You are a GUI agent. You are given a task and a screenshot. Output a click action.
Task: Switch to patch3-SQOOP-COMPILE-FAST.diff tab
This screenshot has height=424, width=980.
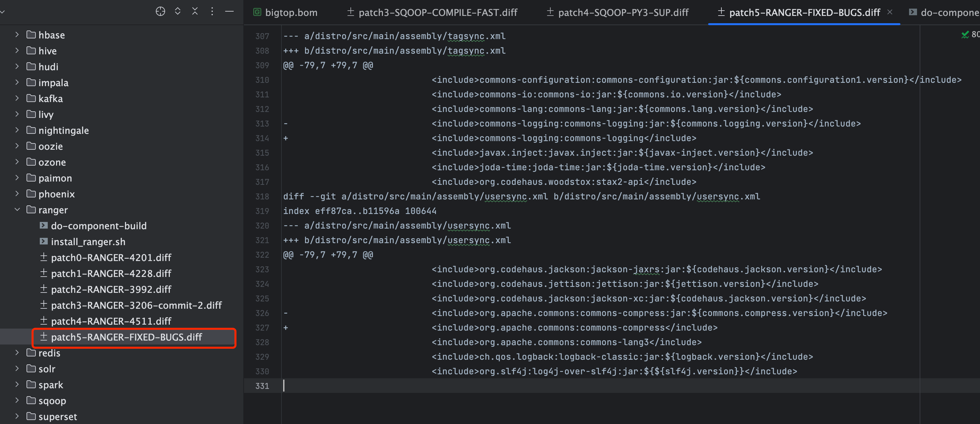432,13
